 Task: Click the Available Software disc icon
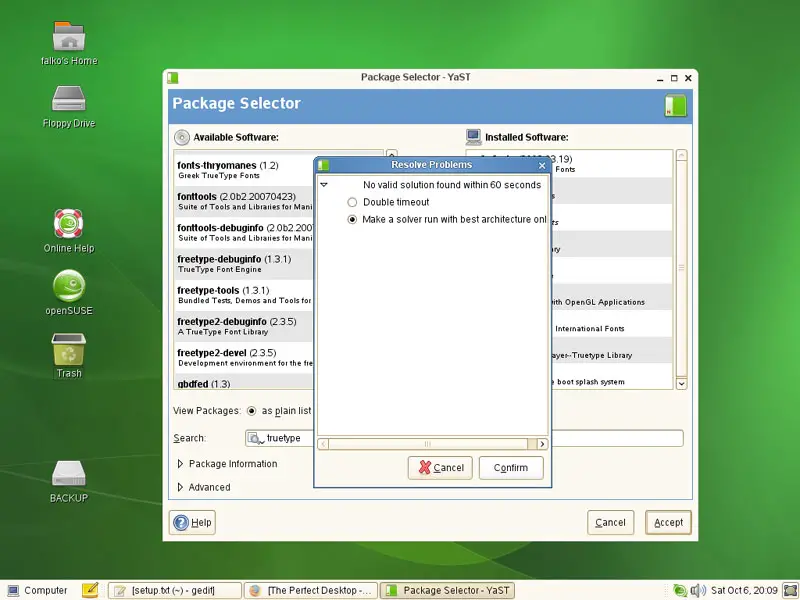182,137
